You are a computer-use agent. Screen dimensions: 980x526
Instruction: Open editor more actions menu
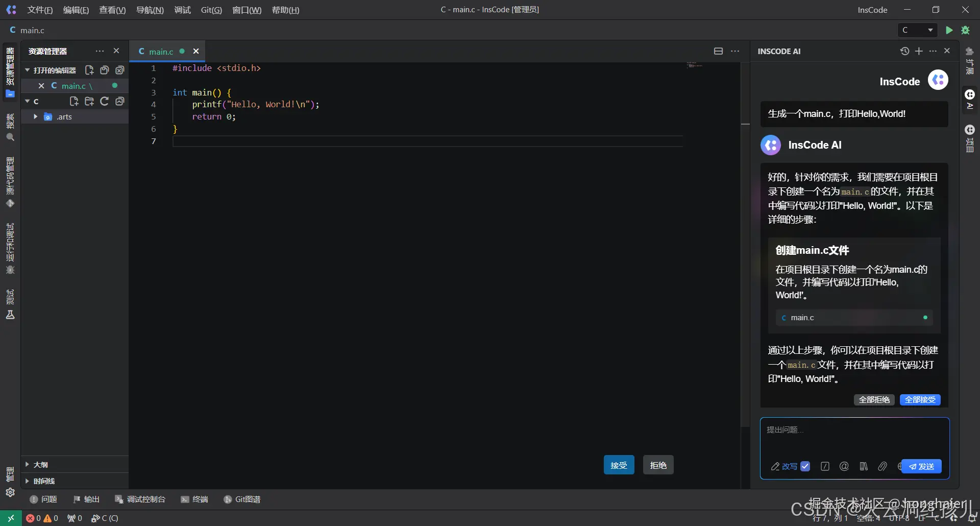(x=735, y=51)
